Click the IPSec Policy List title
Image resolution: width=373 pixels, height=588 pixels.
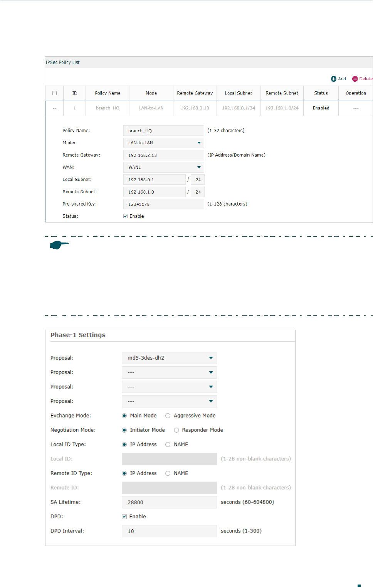tap(62, 62)
